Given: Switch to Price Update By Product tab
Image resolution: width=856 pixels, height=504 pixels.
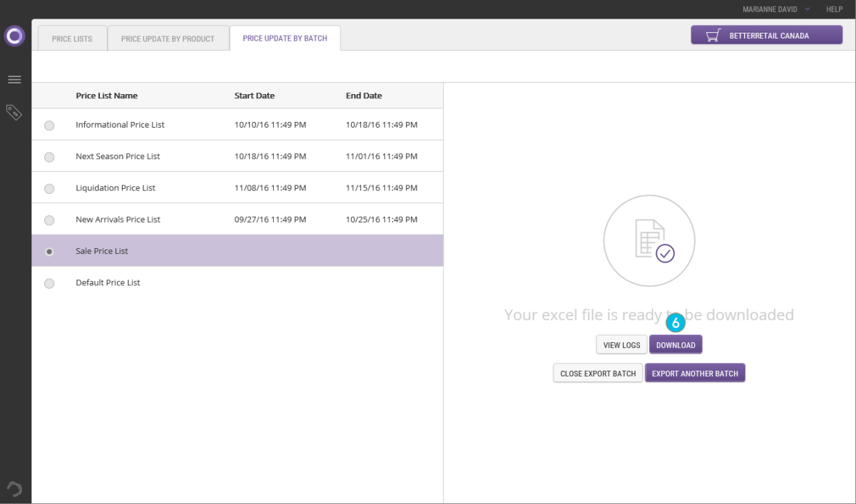Looking at the screenshot, I should coord(168,38).
